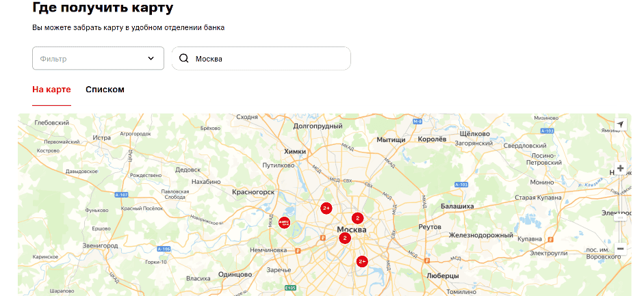This screenshot has height=296, width=644.
Task: Click the map zoom slider handle
Action: pyautogui.click(x=620, y=217)
